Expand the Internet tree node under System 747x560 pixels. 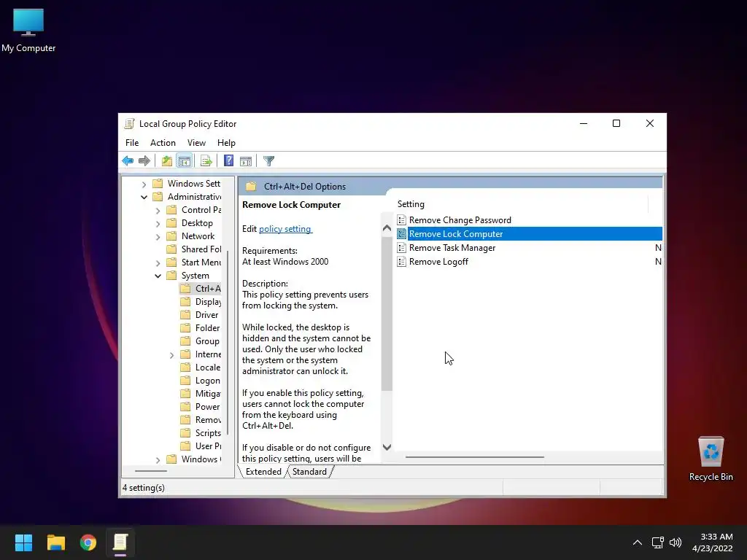coord(172,355)
